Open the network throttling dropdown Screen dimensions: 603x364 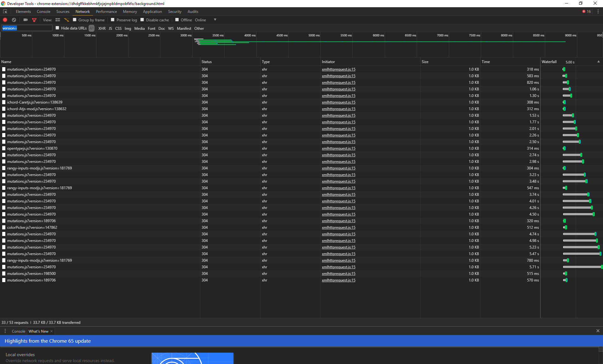(215, 20)
